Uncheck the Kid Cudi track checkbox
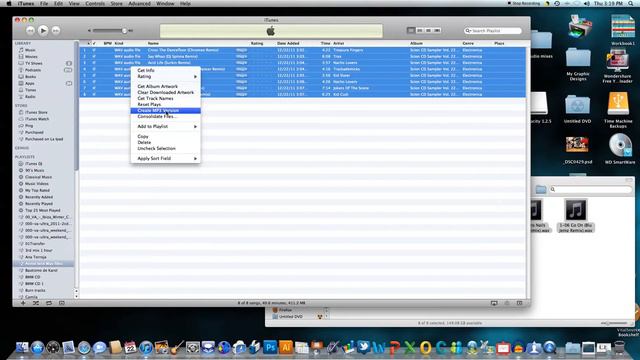 [x=94, y=94]
